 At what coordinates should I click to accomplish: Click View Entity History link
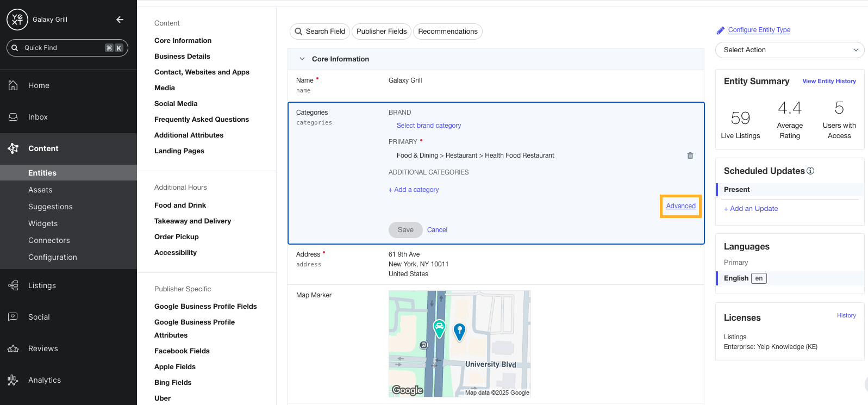(829, 81)
